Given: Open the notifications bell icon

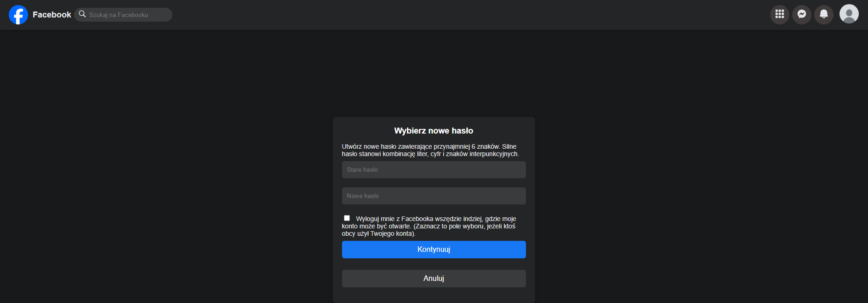Looking at the screenshot, I should (x=824, y=14).
